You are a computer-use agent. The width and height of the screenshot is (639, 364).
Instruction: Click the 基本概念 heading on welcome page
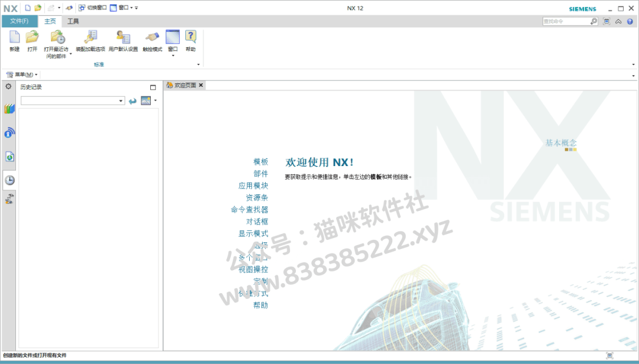tap(561, 142)
